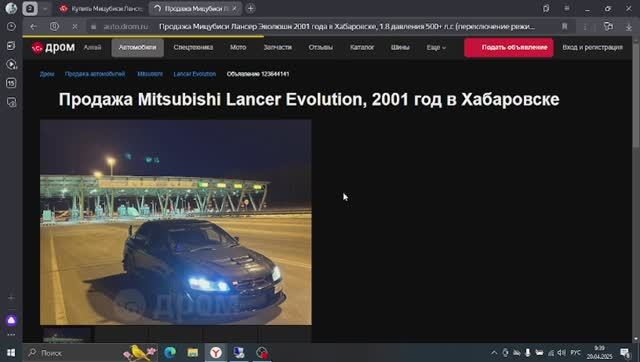Stop loading the page
Viewport: 640px width, 362px height.
(x=75, y=27)
